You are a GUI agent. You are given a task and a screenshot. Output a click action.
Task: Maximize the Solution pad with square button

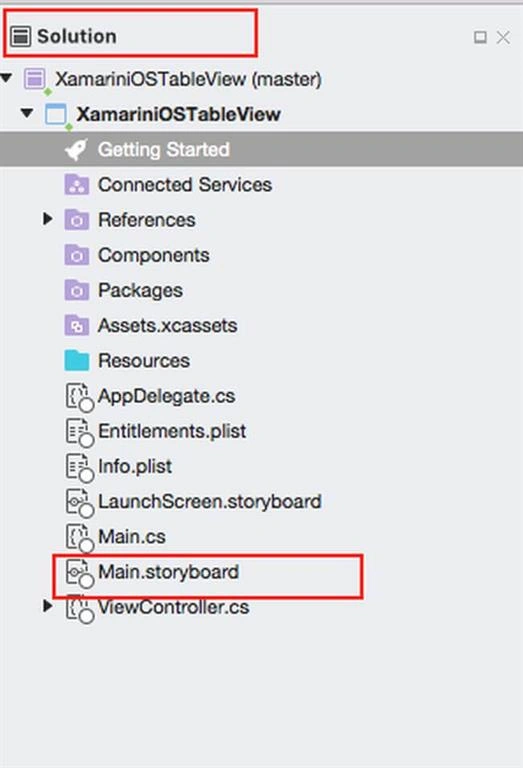tap(480, 37)
